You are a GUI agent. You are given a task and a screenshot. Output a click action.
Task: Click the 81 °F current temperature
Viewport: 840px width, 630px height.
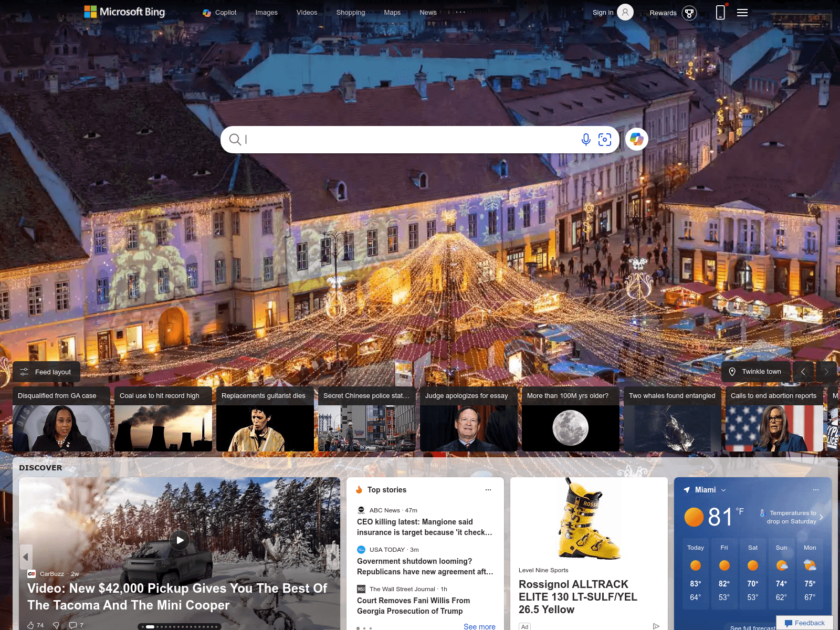click(x=726, y=517)
